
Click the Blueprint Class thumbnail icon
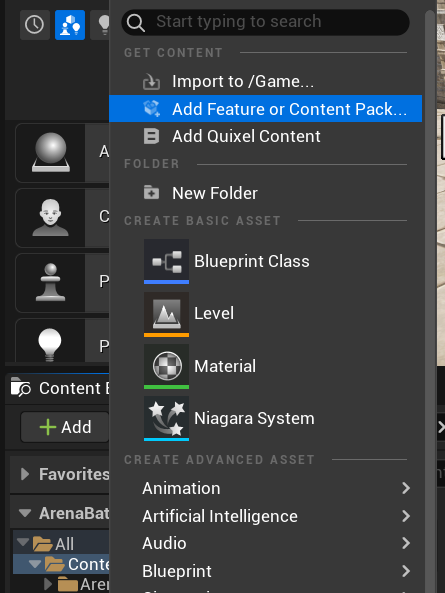[x=166, y=261]
